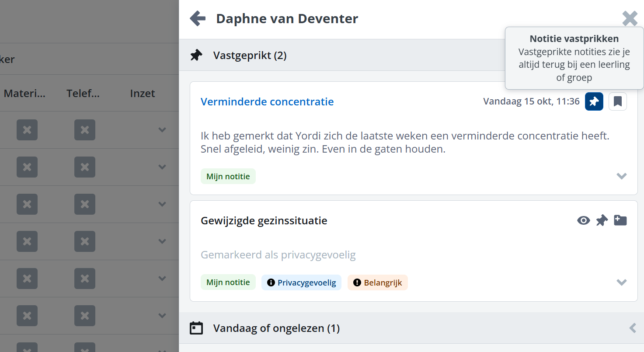Open the Verminderde concentratie note title link

coord(267,101)
